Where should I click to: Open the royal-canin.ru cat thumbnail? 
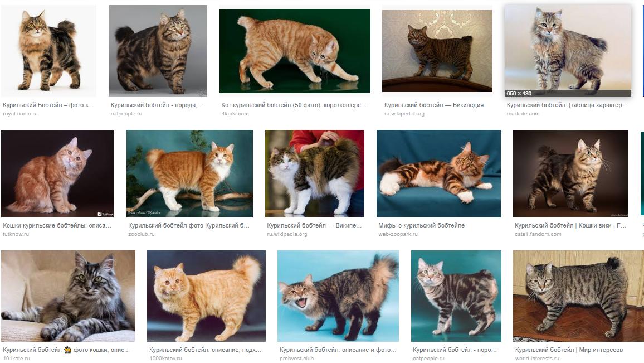point(48,51)
